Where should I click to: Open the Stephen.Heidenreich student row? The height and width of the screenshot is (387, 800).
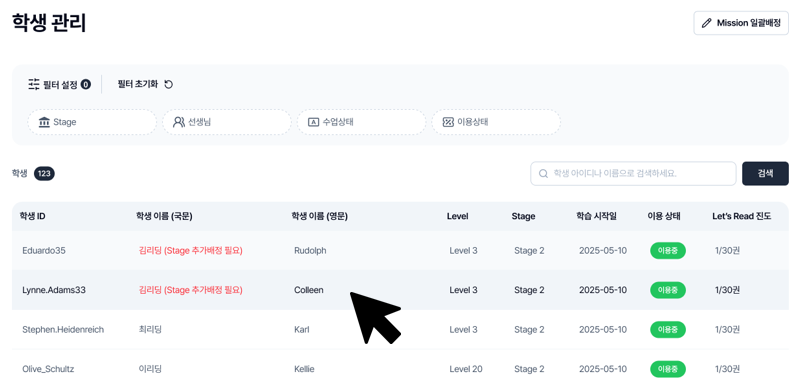400,329
